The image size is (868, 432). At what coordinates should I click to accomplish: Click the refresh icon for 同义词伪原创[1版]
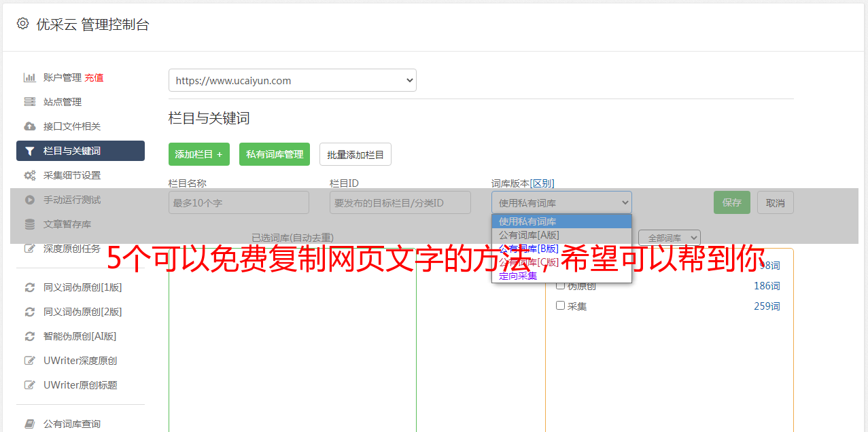pos(30,287)
